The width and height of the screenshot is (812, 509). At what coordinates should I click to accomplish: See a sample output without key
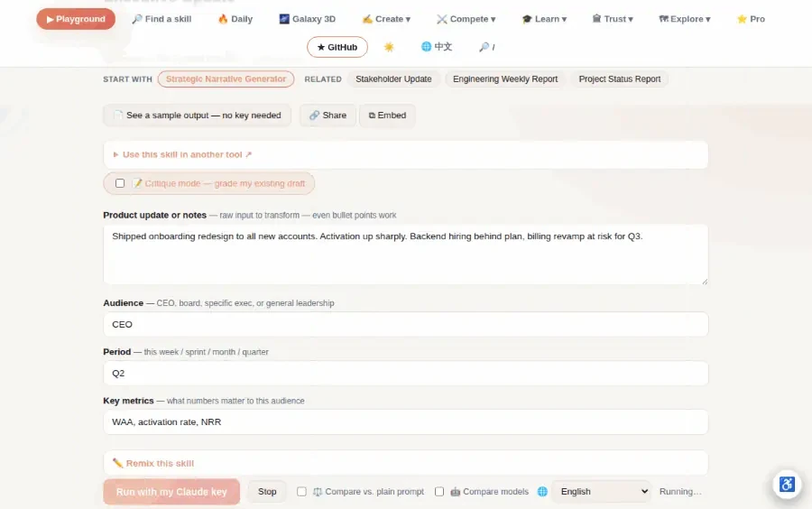[x=198, y=116]
